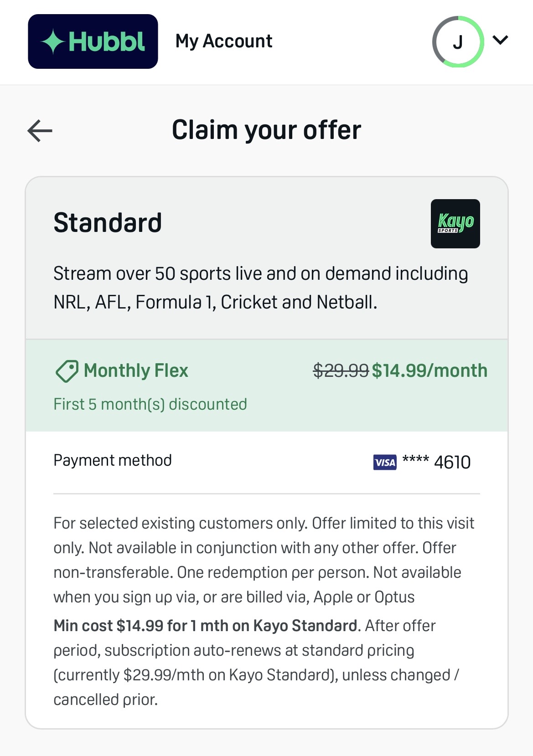Tap the card number ending 4610
Viewport: 533px width, 756px height.
point(436,462)
